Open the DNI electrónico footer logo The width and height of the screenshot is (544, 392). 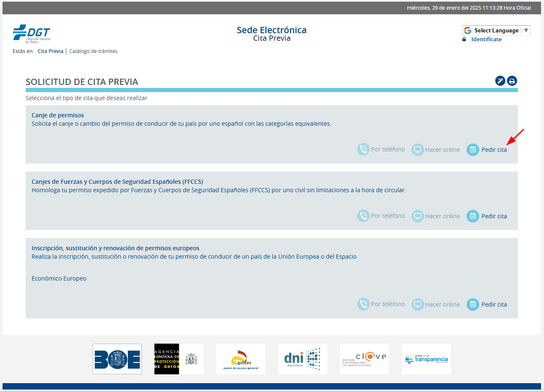pyautogui.click(x=303, y=359)
